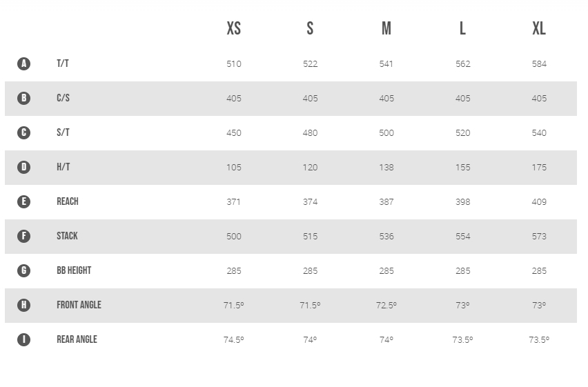This screenshot has width=588, height=387.
Task: Choose the XL size column header
Action: [x=539, y=28]
